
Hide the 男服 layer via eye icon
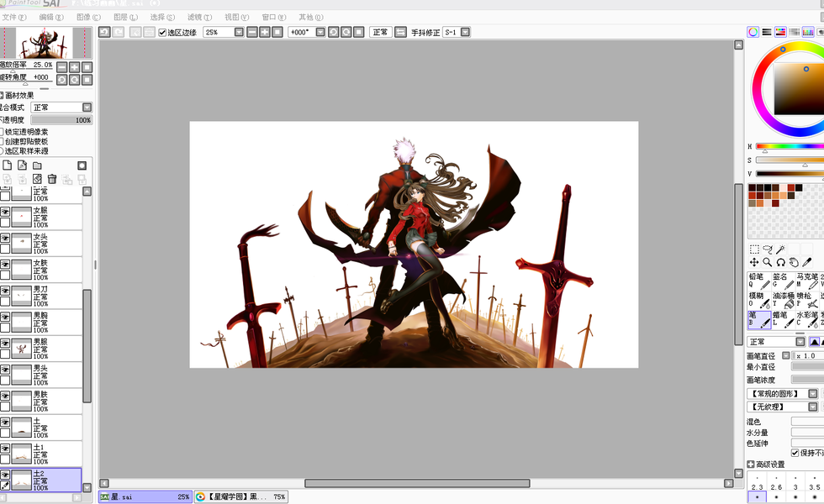point(5,344)
